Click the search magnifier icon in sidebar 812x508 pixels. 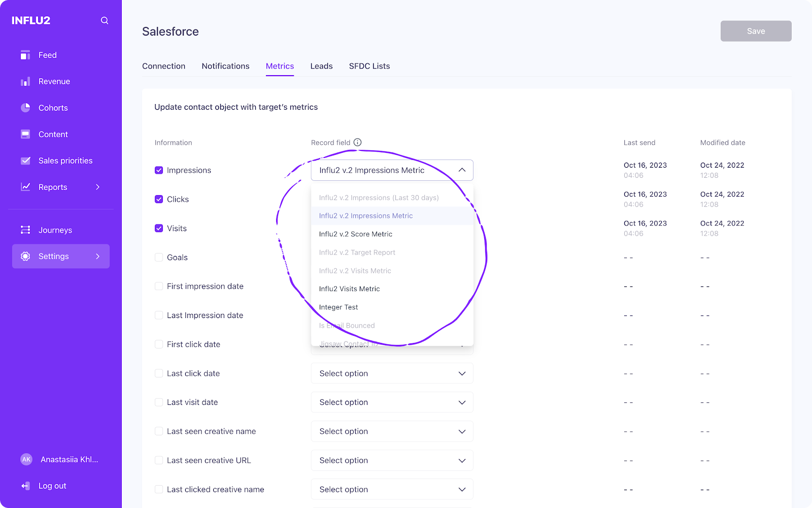105,20
